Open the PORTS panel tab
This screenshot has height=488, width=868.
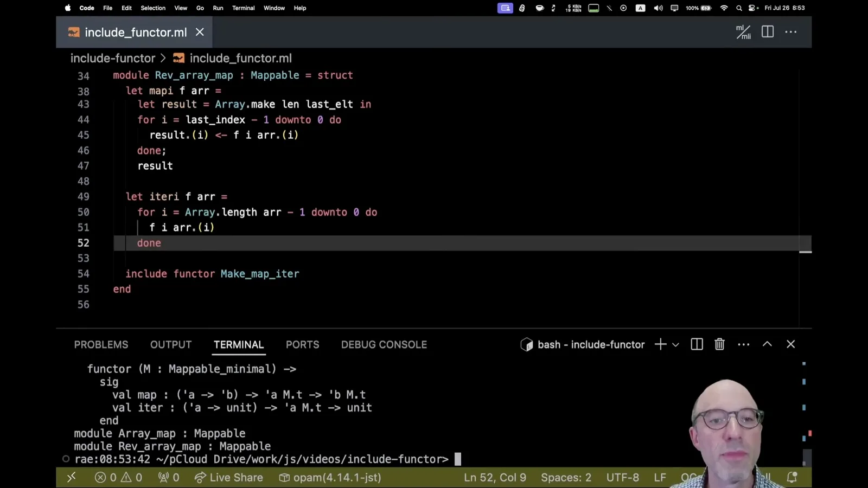pyautogui.click(x=303, y=344)
